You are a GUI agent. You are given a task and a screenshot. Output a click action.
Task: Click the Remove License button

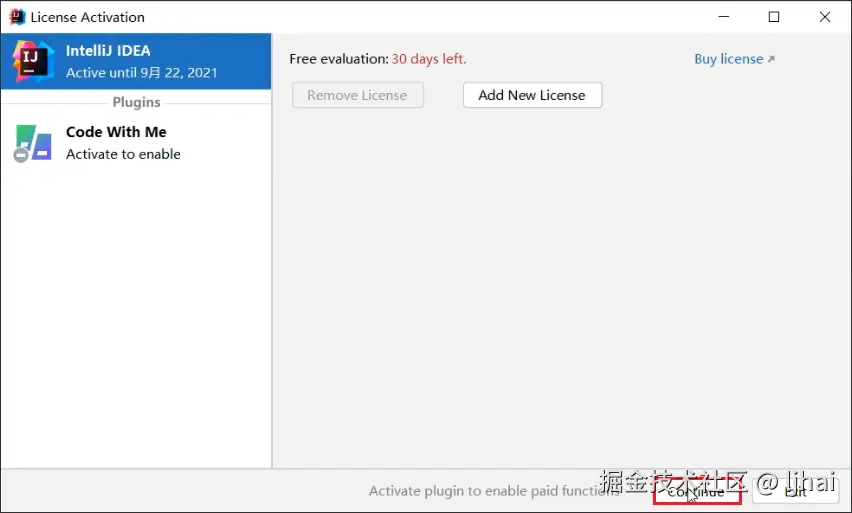(x=358, y=95)
